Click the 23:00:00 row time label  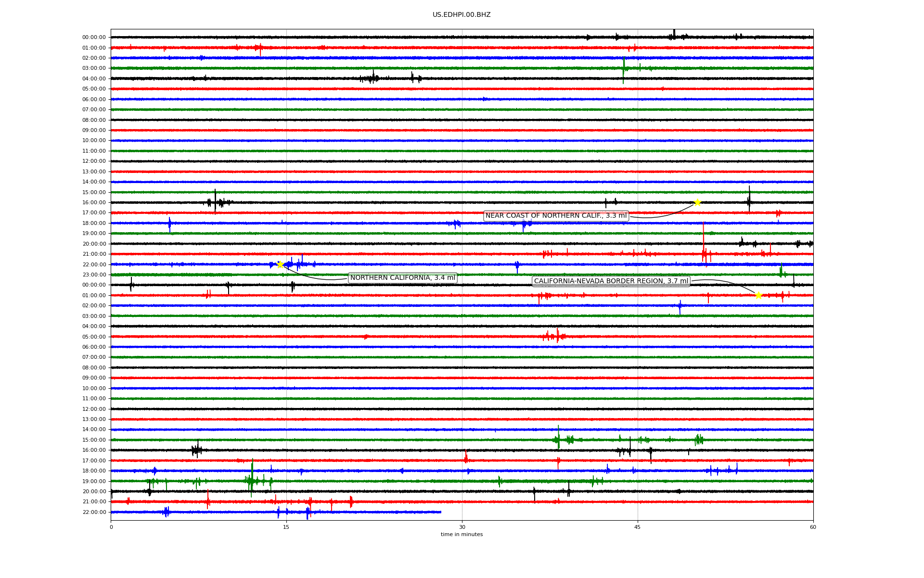(x=94, y=275)
